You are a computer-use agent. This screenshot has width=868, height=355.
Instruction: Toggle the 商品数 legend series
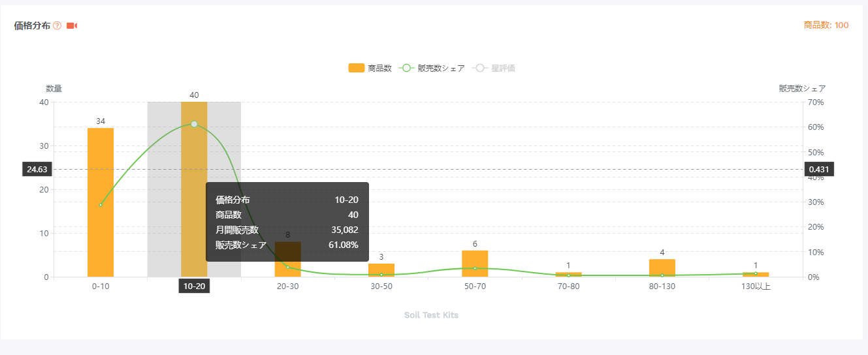[x=370, y=68]
